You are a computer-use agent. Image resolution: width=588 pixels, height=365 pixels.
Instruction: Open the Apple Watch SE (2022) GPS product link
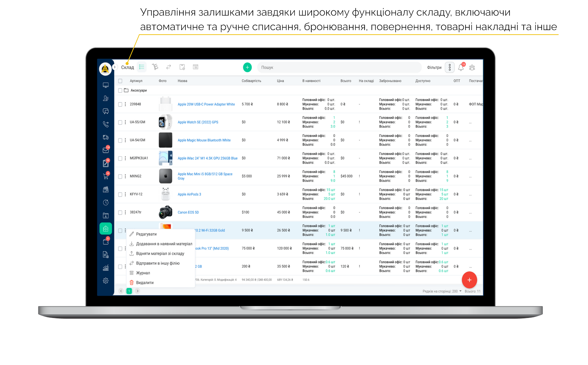198,122
